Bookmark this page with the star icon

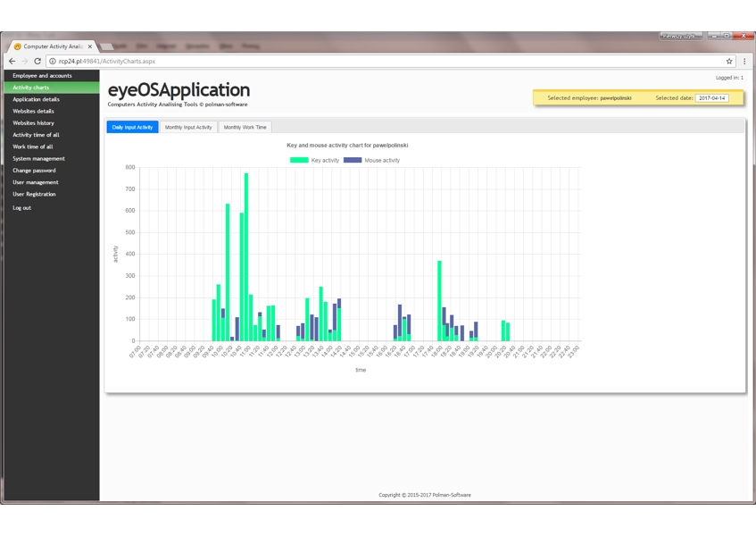[x=729, y=62]
